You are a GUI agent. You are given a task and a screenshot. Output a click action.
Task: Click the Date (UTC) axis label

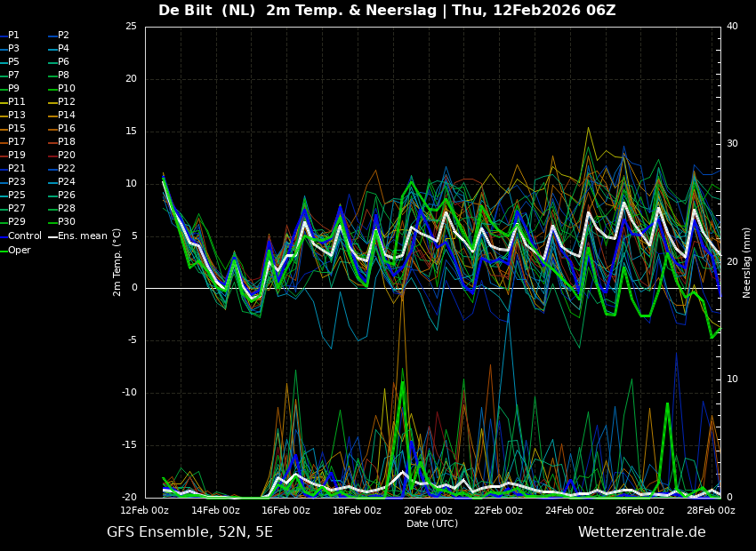tap(432, 523)
